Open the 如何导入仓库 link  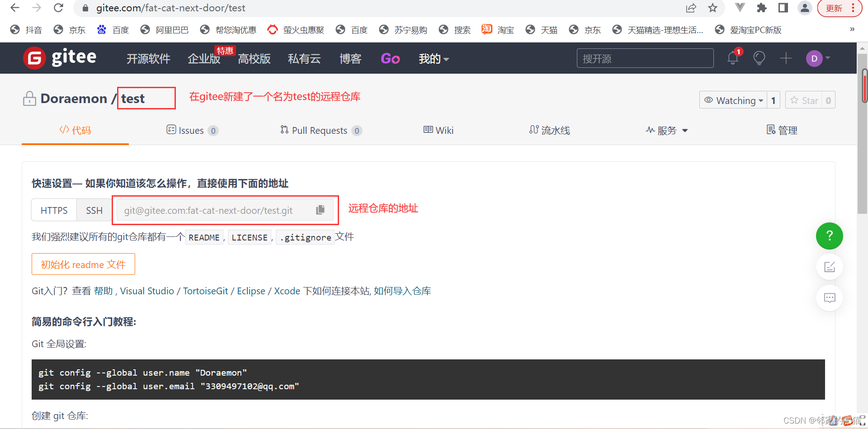pos(402,291)
